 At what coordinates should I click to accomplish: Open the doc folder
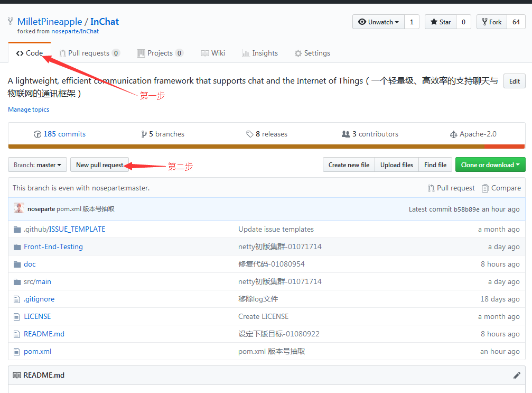tap(30, 264)
